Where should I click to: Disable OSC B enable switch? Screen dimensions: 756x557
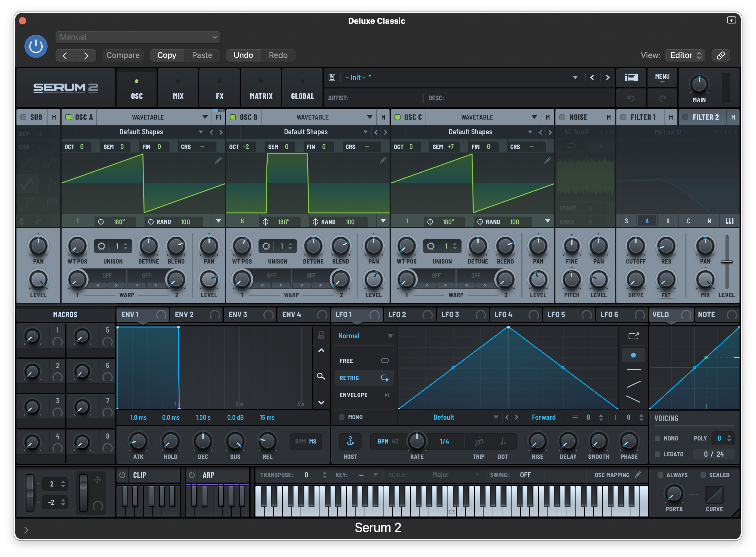233,117
